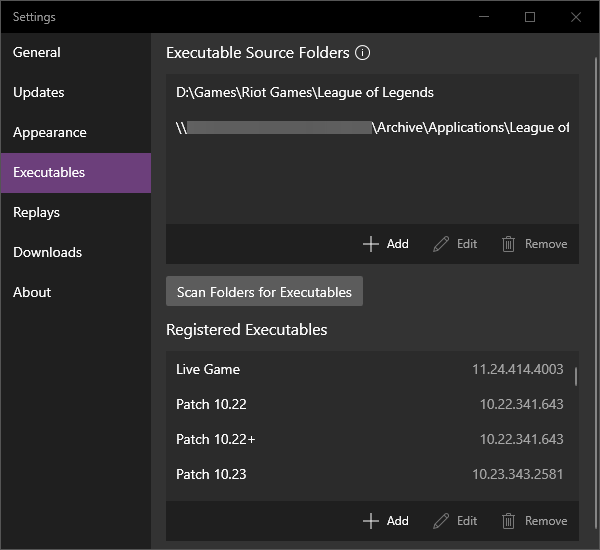Click info icon beside Executable Source Folders
This screenshot has height=550, width=600.
coord(362,53)
